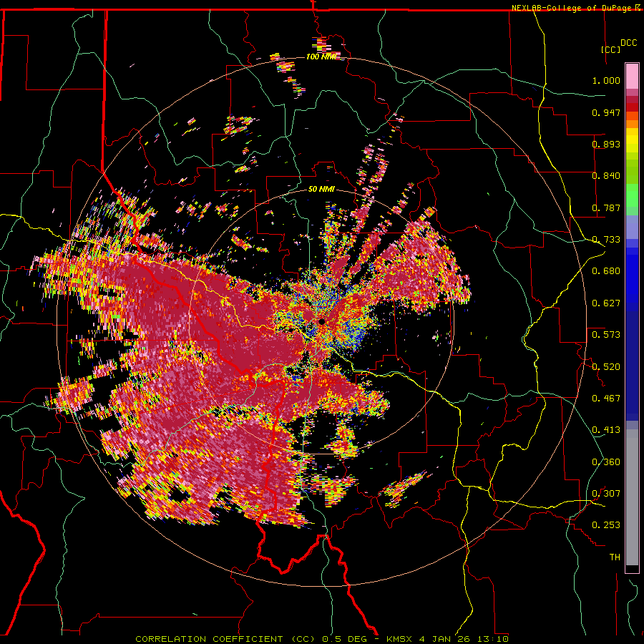644x644 pixels.
Task: Click the black radar site dot at center
Action: pyautogui.click(x=321, y=321)
